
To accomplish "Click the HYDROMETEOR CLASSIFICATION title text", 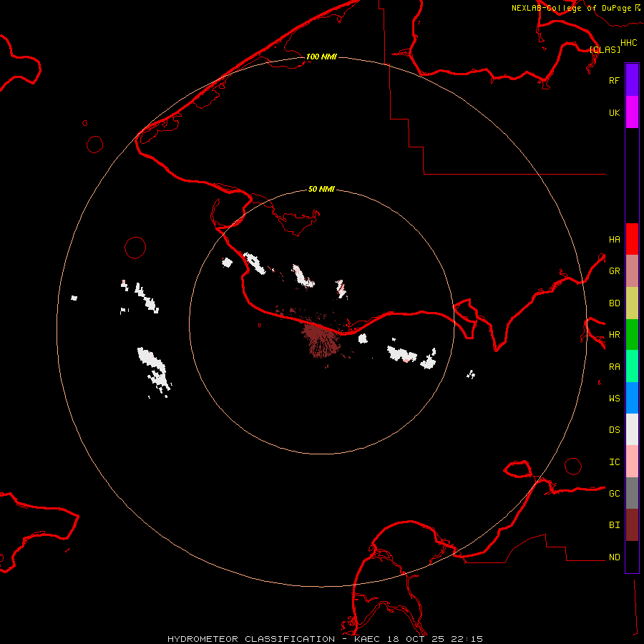I will [251, 639].
